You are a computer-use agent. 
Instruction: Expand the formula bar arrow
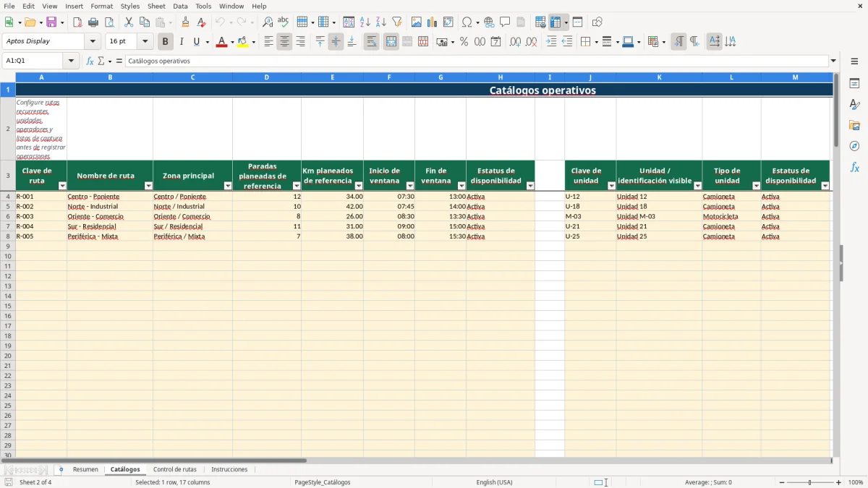tap(833, 61)
